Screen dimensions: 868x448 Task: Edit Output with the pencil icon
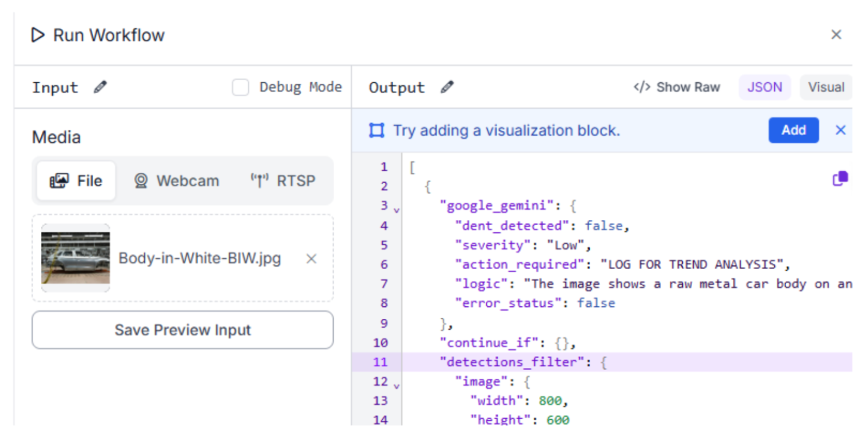click(447, 87)
